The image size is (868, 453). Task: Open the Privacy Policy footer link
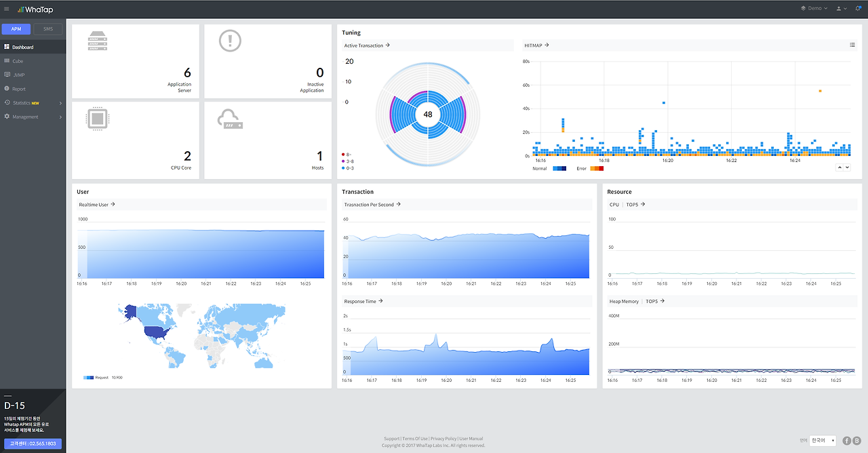(x=443, y=439)
